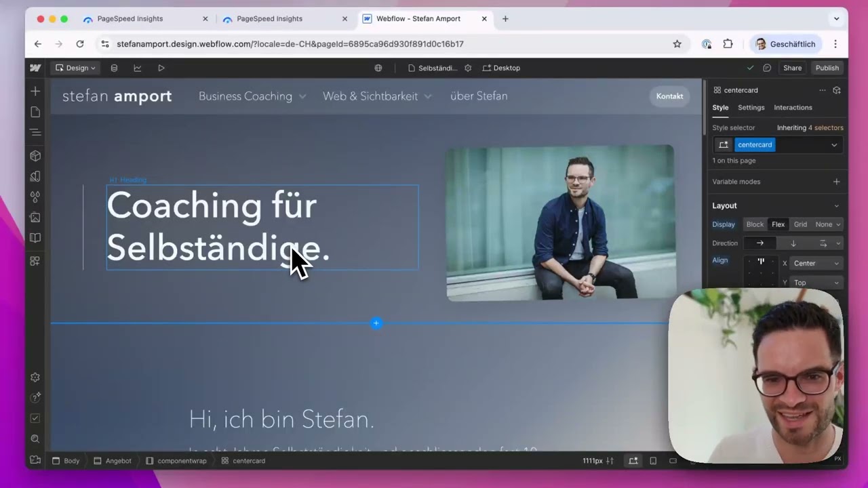The image size is (868, 488).
Task: Open the Components panel cube icon
Action: (35, 156)
